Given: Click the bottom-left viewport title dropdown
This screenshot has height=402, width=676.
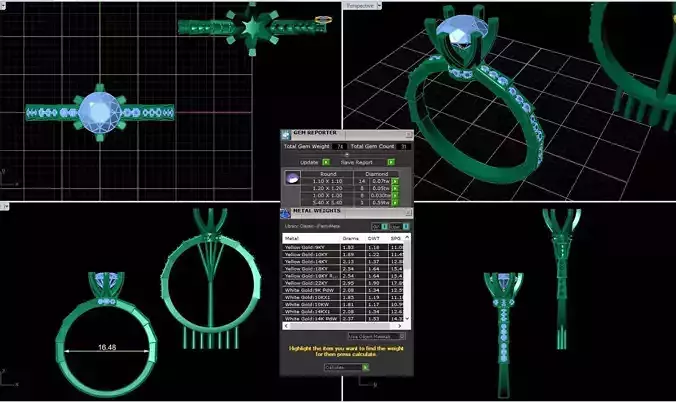Looking at the screenshot, I should point(4,207).
